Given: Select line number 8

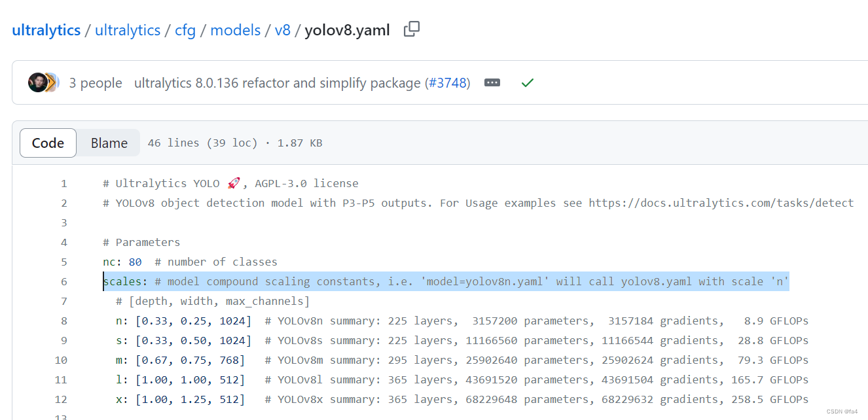Looking at the screenshot, I should coord(64,321).
